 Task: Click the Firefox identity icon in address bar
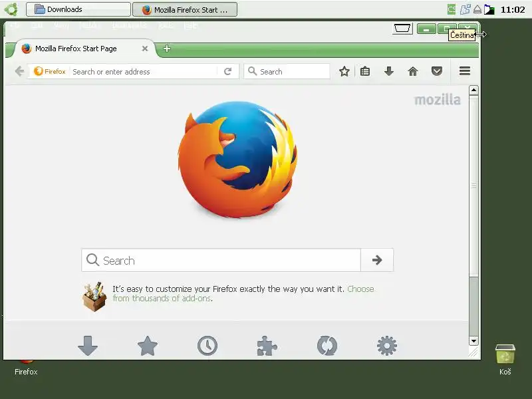pyautogui.click(x=49, y=71)
